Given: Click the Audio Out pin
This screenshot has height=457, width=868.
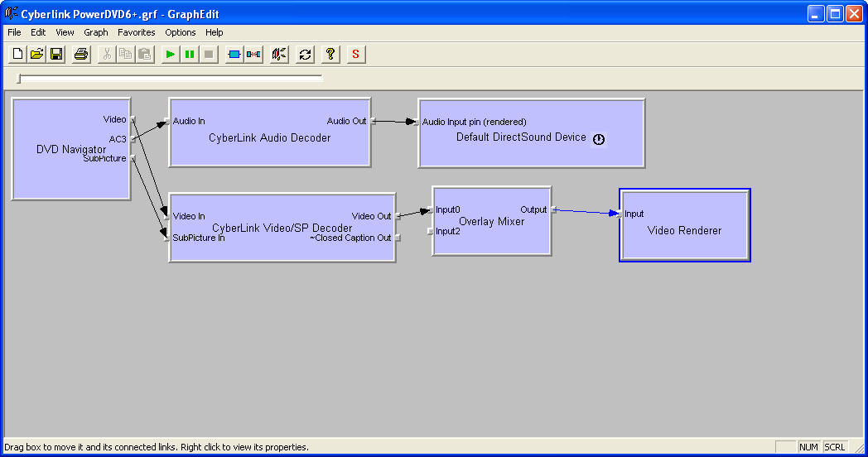Looking at the screenshot, I should pyautogui.click(x=373, y=121).
